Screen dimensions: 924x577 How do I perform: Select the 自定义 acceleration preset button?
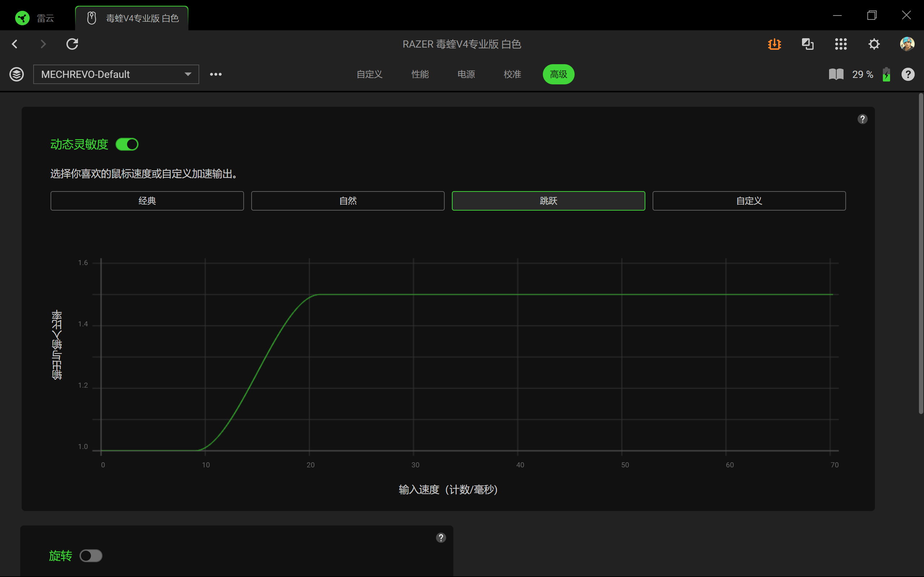pyautogui.click(x=749, y=201)
